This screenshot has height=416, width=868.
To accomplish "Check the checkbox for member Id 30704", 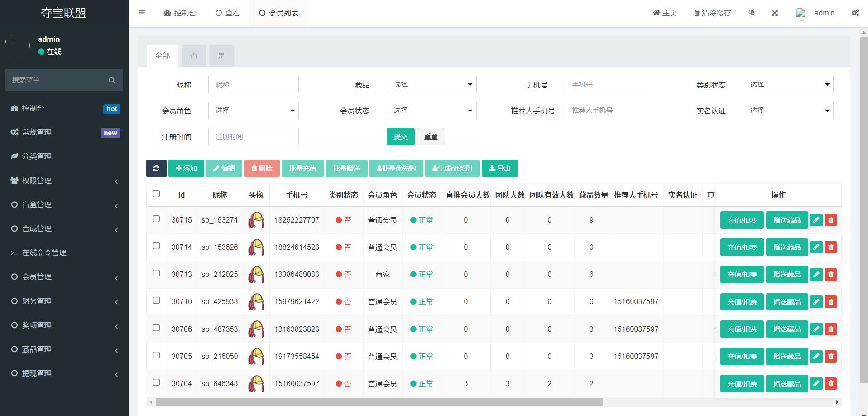I will [157, 383].
